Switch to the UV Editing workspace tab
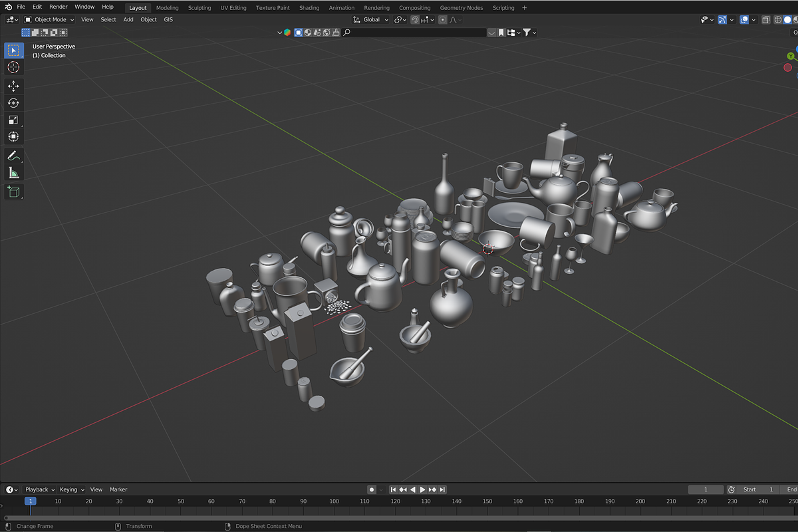798x532 pixels. tap(233, 8)
